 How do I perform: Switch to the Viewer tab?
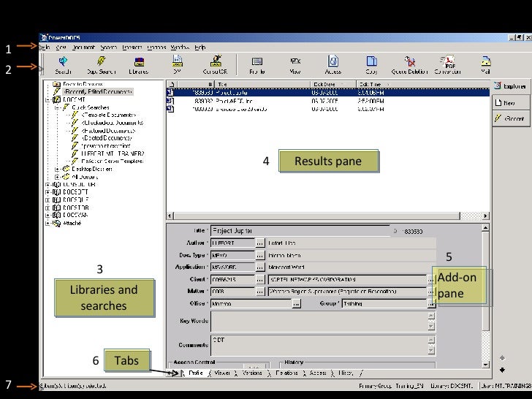(222, 373)
